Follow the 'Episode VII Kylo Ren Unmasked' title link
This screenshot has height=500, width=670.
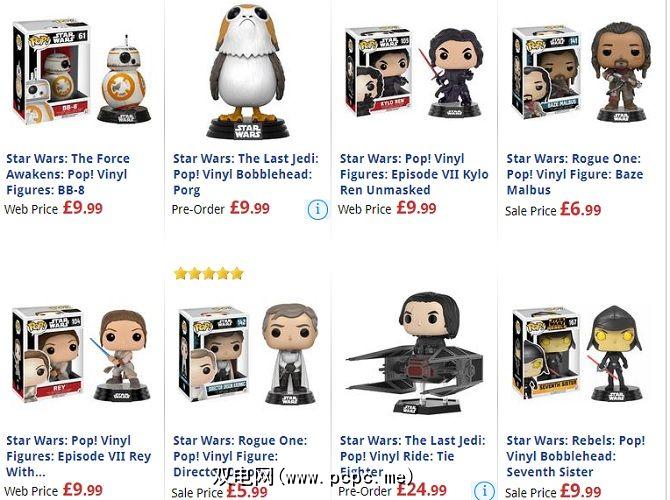pyautogui.click(x=414, y=174)
